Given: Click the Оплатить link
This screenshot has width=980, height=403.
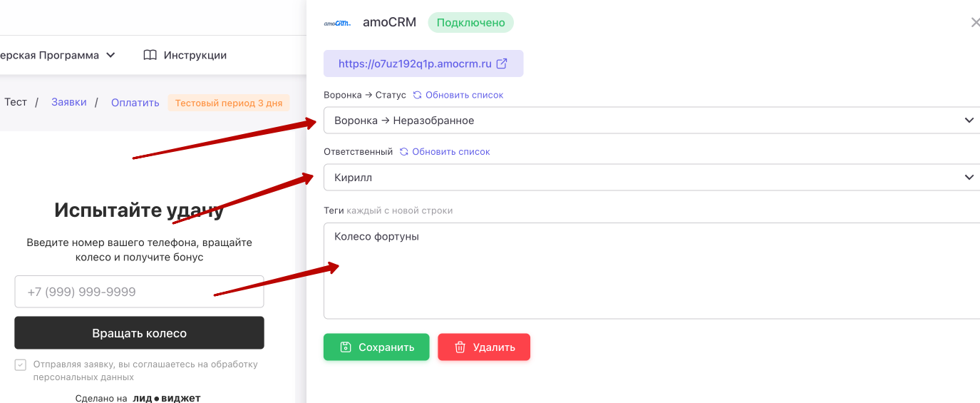Looking at the screenshot, I should pyautogui.click(x=135, y=103).
